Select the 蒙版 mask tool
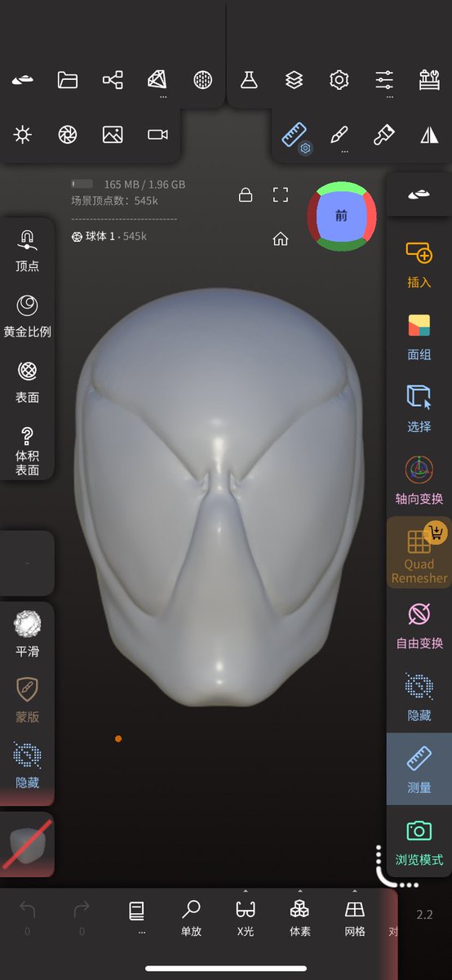The width and height of the screenshot is (452, 980). (x=27, y=701)
